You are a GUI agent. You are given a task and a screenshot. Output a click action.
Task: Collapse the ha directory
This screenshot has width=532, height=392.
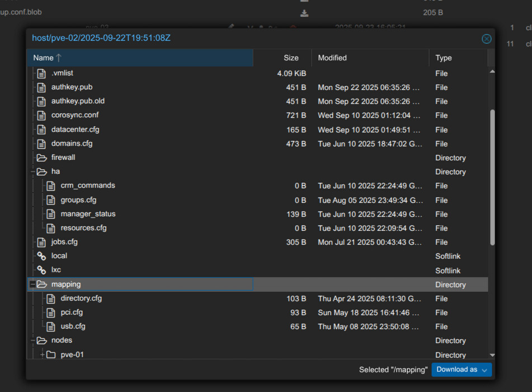32,172
